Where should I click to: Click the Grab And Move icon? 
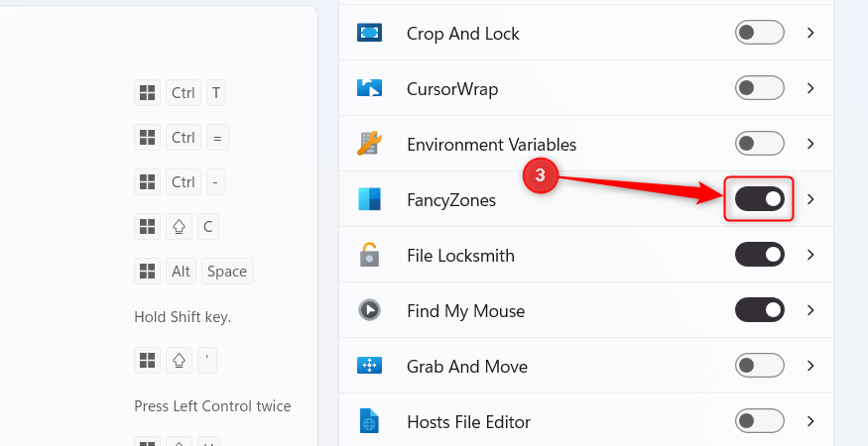[x=369, y=366]
